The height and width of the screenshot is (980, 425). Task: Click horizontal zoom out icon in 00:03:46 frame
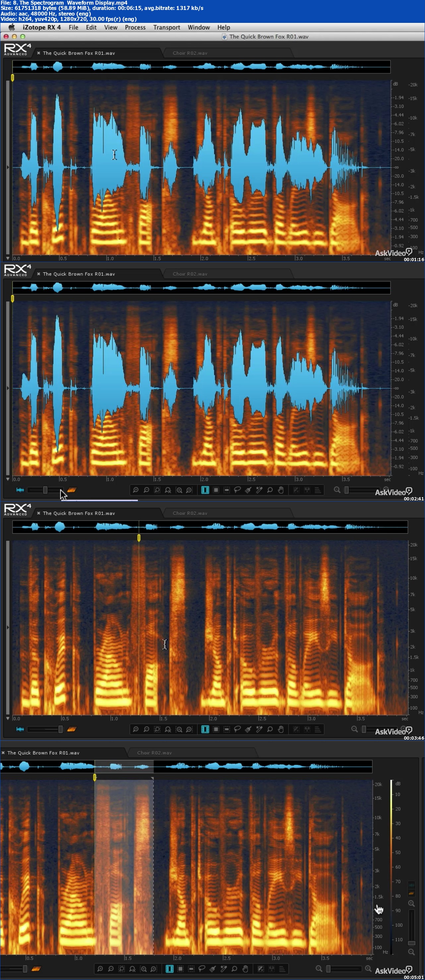coord(354,729)
